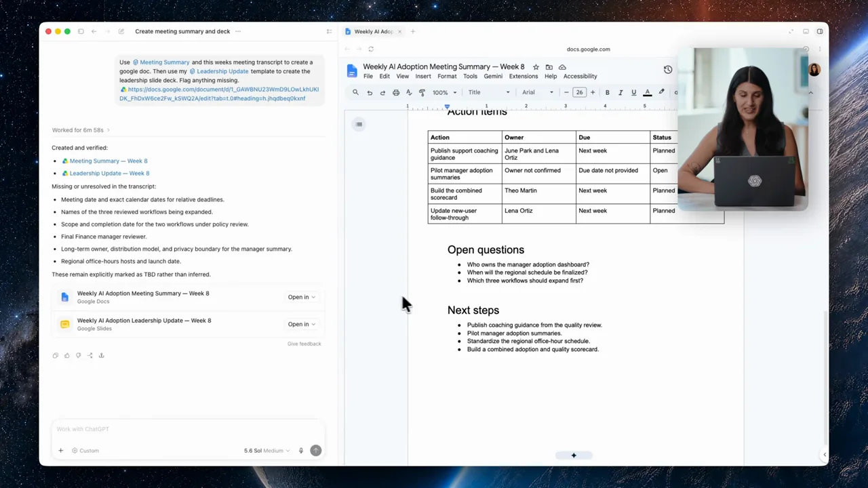Increase font size with plus button
This screenshot has height=488, width=868.
click(x=592, y=93)
